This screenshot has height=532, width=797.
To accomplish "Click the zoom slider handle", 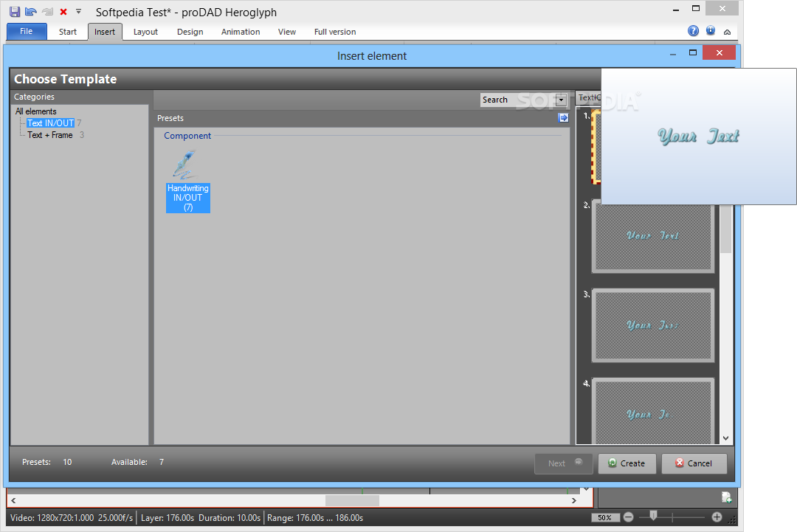I will [654, 517].
